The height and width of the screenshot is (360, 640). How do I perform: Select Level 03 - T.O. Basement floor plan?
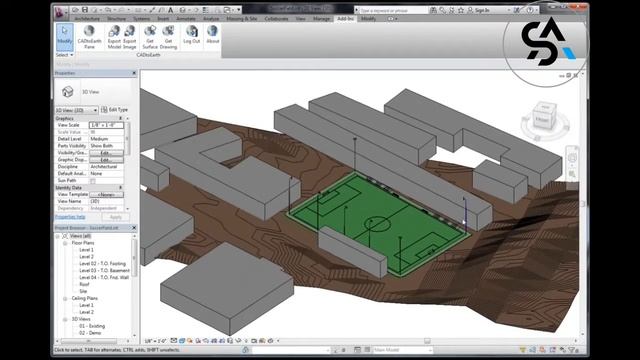pyautogui.click(x=104, y=271)
